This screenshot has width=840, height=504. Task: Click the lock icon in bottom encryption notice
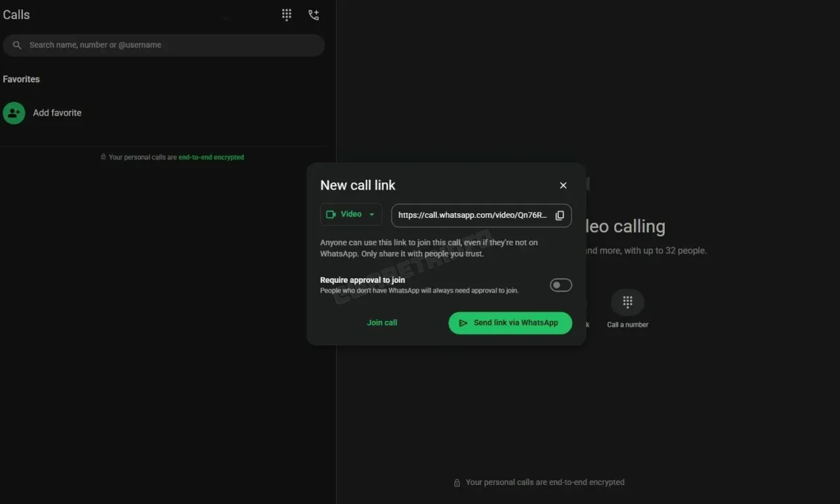457,482
